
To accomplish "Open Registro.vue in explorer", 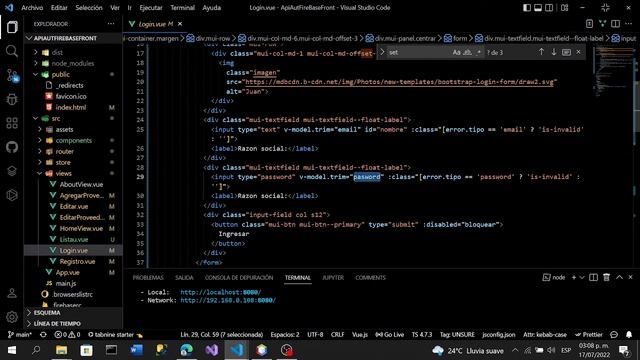I will pyautogui.click(x=77, y=261).
